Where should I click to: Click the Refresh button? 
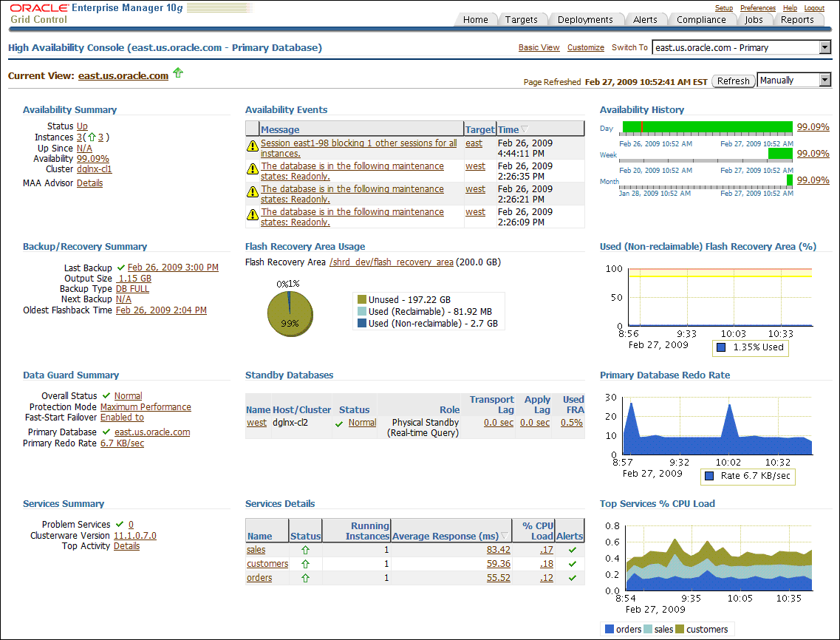point(733,81)
